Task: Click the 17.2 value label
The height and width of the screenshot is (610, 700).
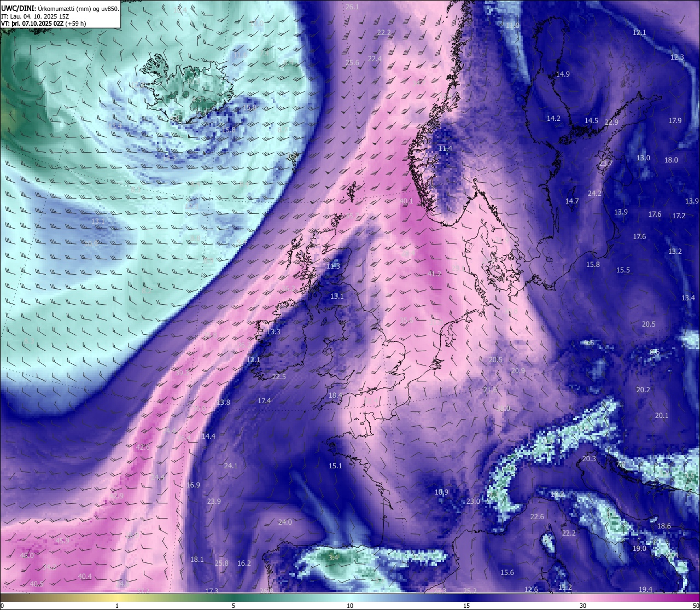Action: 679,216
